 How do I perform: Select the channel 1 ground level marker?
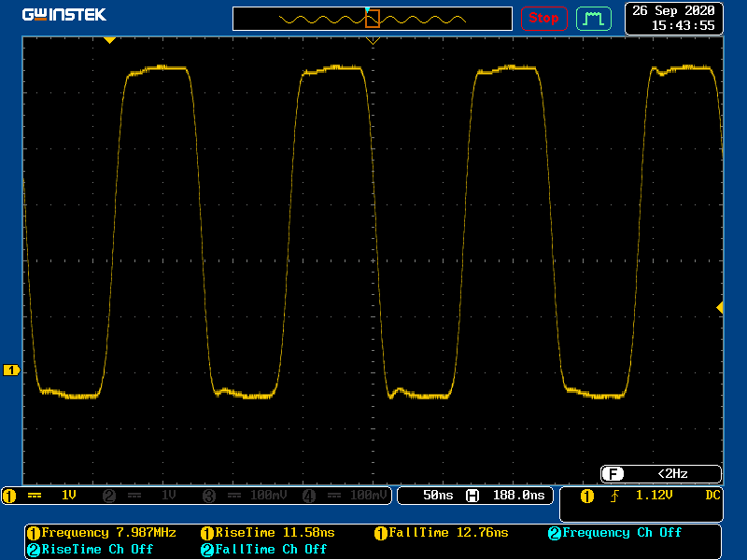click(11, 371)
